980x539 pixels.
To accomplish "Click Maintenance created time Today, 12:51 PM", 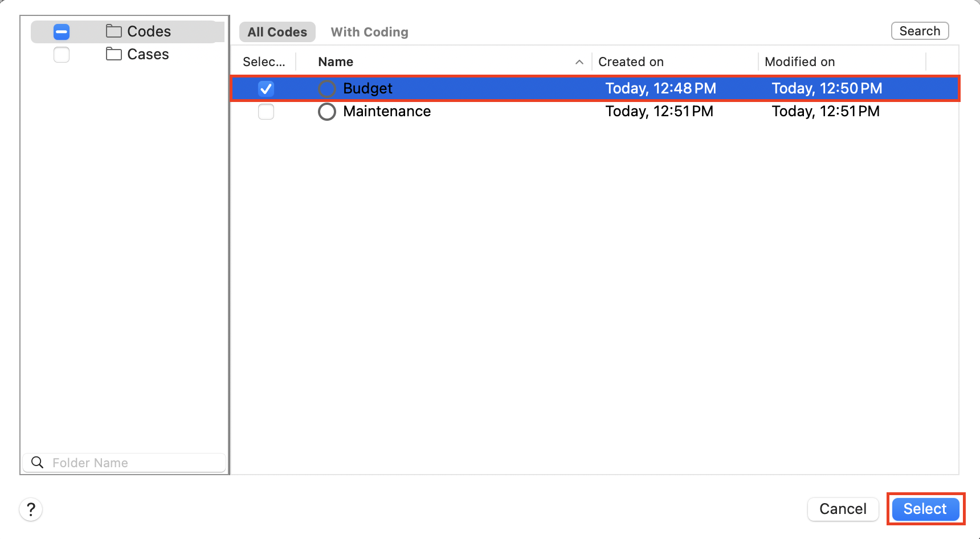I will pos(659,111).
